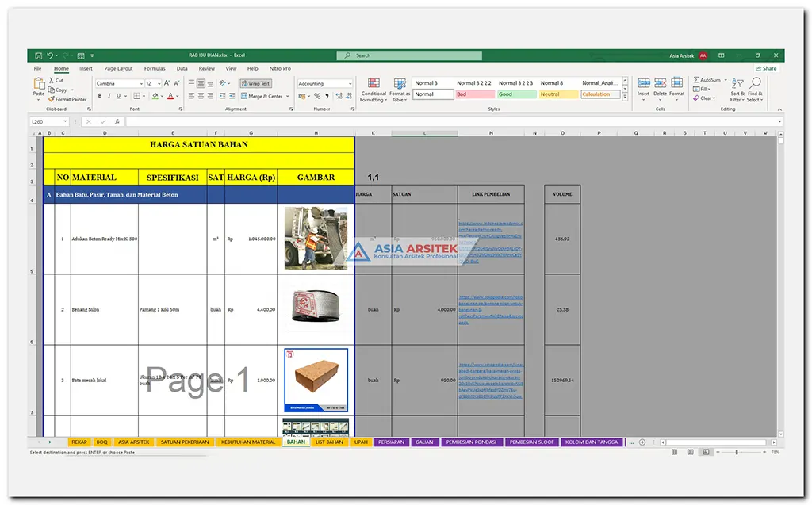This screenshot has width=812, height=505.
Task: Open the Tokopedia link in Benang Nilon row
Action: pyautogui.click(x=491, y=310)
